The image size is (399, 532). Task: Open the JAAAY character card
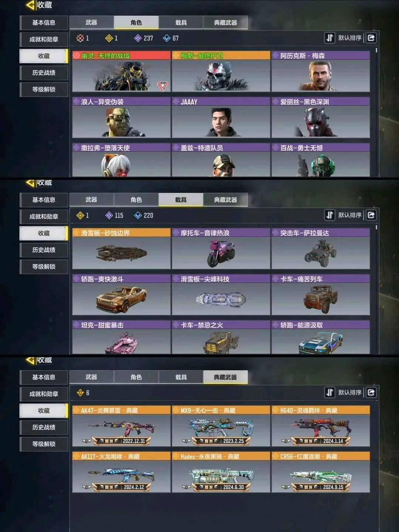pos(221,117)
